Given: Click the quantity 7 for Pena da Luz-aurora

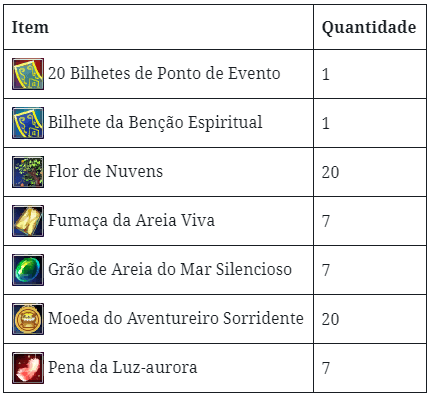Looking at the screenshot, I should click(326, 368).
